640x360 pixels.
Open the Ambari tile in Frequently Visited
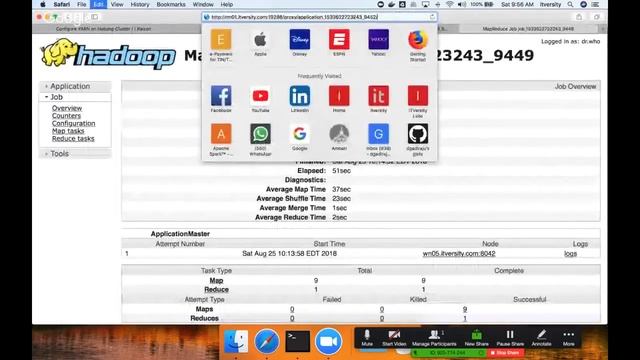339,134
